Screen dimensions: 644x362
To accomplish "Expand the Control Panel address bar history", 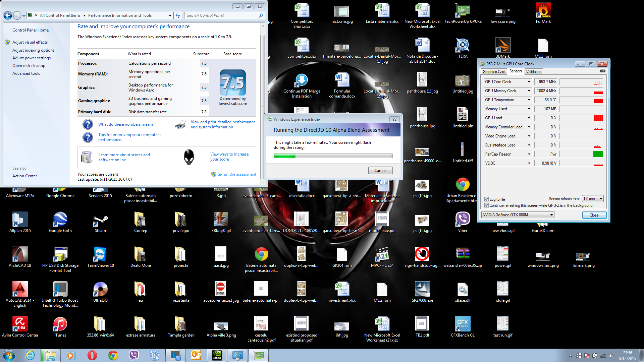I will pyautogui.click(x=170, y=15).
